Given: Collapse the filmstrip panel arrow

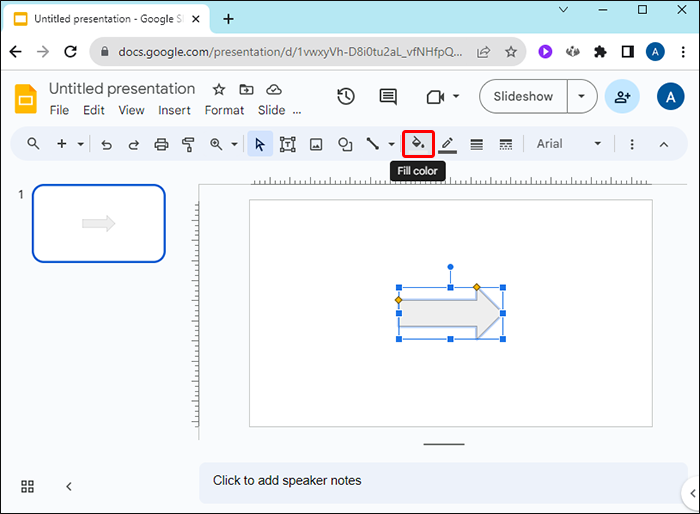Looking at the screenshot, I should point(69,486).
